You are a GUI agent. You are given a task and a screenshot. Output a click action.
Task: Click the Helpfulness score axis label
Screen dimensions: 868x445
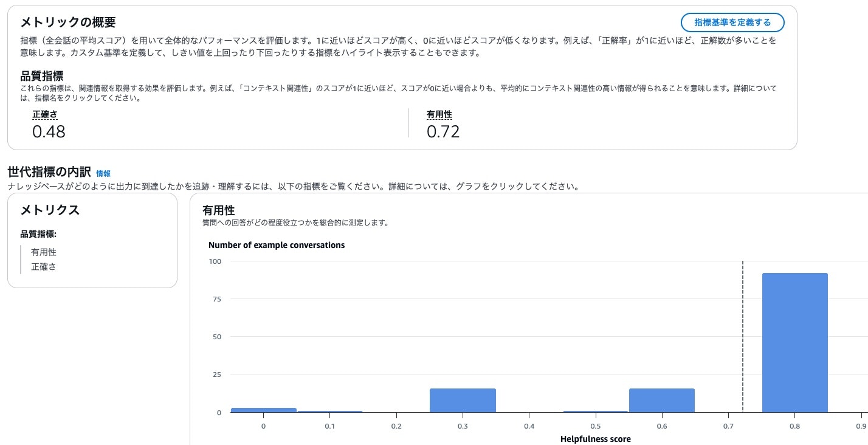596,438
